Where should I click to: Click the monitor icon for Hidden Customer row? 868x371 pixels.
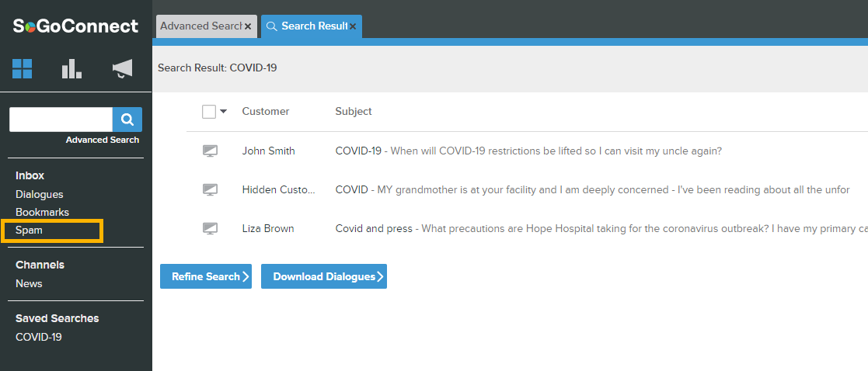(210, 190)
